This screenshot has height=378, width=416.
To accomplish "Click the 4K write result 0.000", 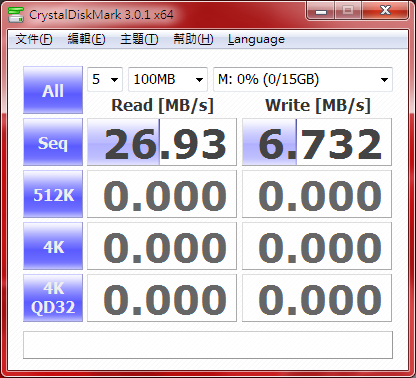I will click(317, 246).
